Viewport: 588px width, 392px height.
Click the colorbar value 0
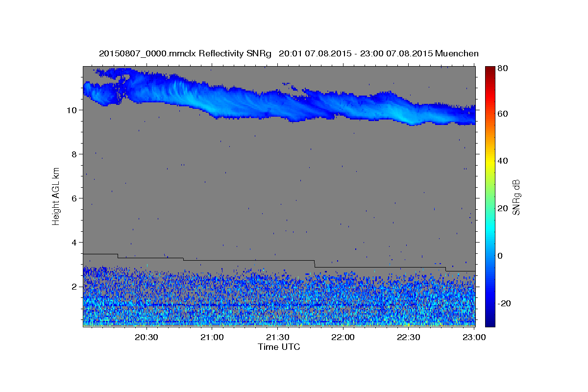tap(501, 256)
